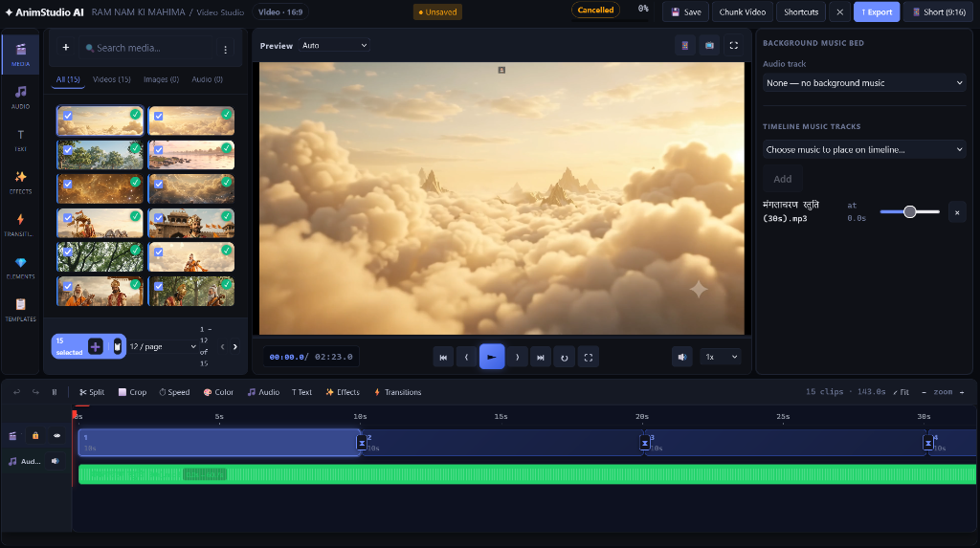
Task: Click the Save button
Action: coord(686,11)
